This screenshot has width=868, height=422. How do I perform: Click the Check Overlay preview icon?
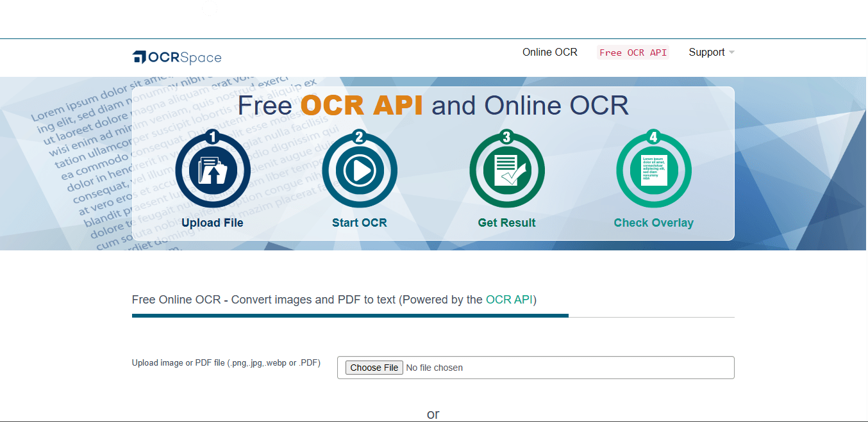tap(653, 170)
